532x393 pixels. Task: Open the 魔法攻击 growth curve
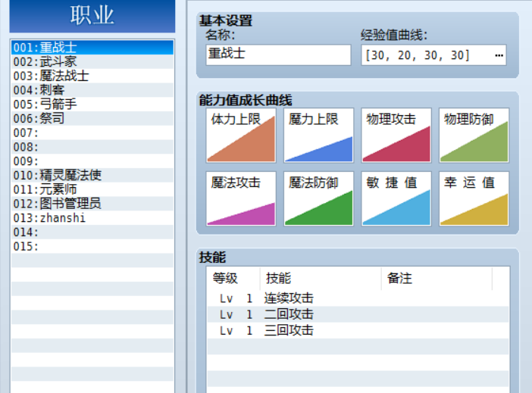click(241, 198)
